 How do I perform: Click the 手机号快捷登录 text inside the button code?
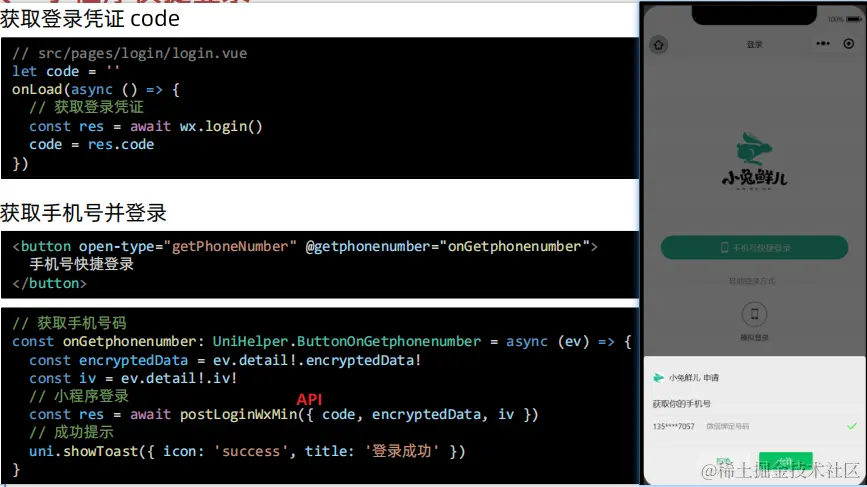pos(81,264)
